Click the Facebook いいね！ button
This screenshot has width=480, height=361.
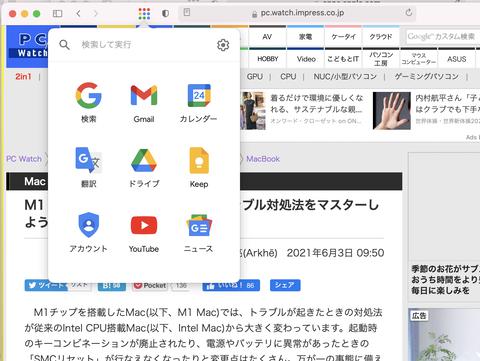click(231, 285)
